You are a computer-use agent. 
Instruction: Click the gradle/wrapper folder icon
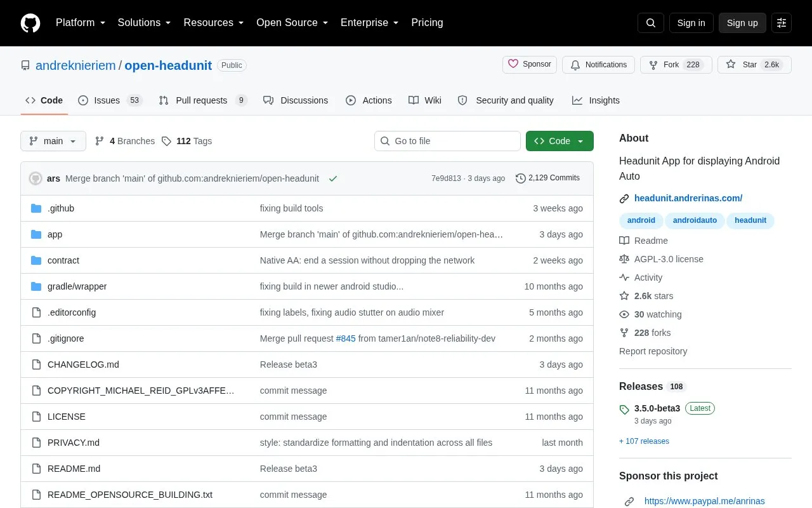click(36, 286)
